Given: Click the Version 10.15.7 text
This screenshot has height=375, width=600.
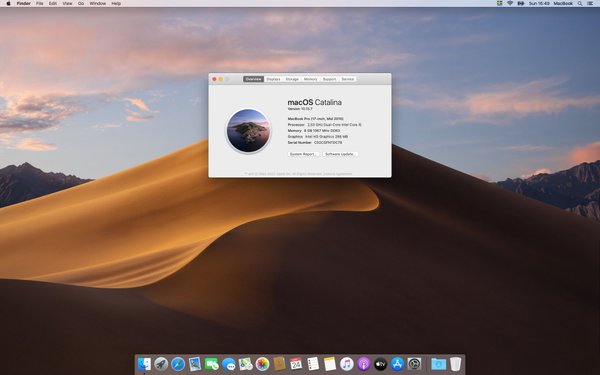Looking at the screenshot, I should (x=300, y=109).
